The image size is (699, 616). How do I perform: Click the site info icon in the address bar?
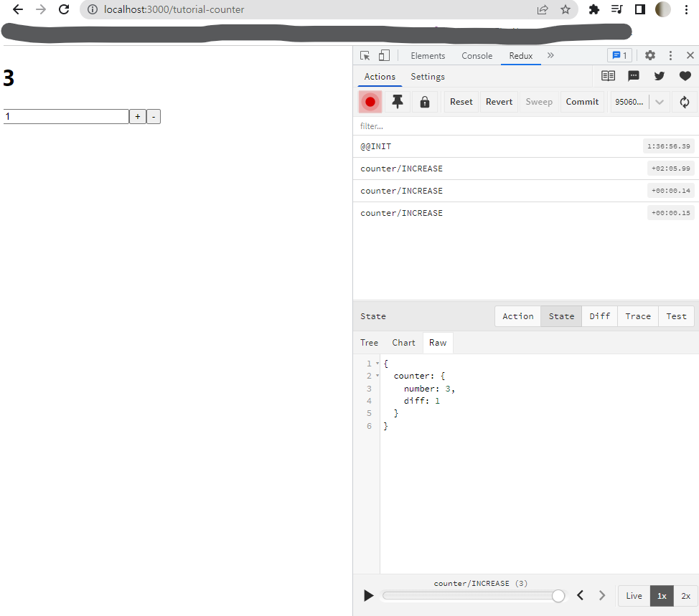coord(93,9)
